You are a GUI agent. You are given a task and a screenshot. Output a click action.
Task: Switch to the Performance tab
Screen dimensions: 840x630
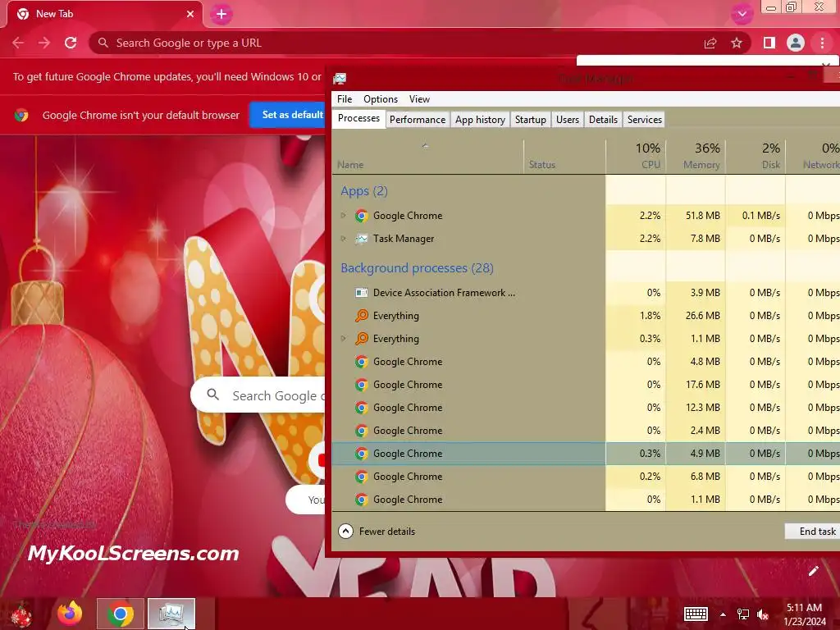pyautogui.click(x=418, y=120)
